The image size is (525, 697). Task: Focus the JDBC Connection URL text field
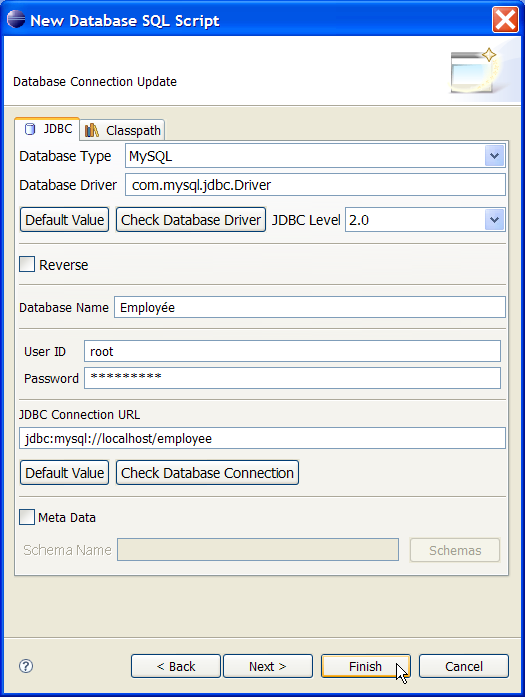click(x=262, y=438)
